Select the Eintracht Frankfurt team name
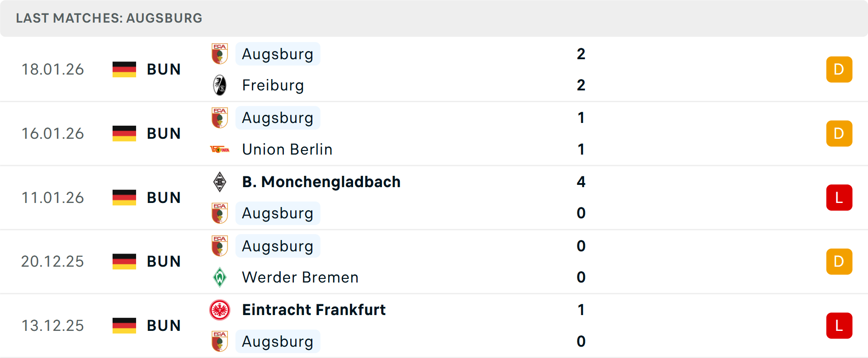The width and height of the screenshot is (868, 358). point(314,310)
